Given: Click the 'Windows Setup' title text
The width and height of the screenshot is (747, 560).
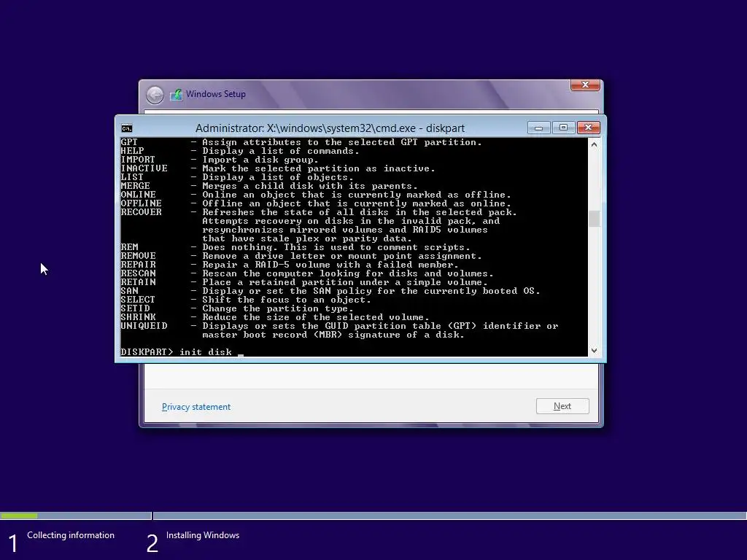Looking at the screenshot, I should click(x=216, y=94).
